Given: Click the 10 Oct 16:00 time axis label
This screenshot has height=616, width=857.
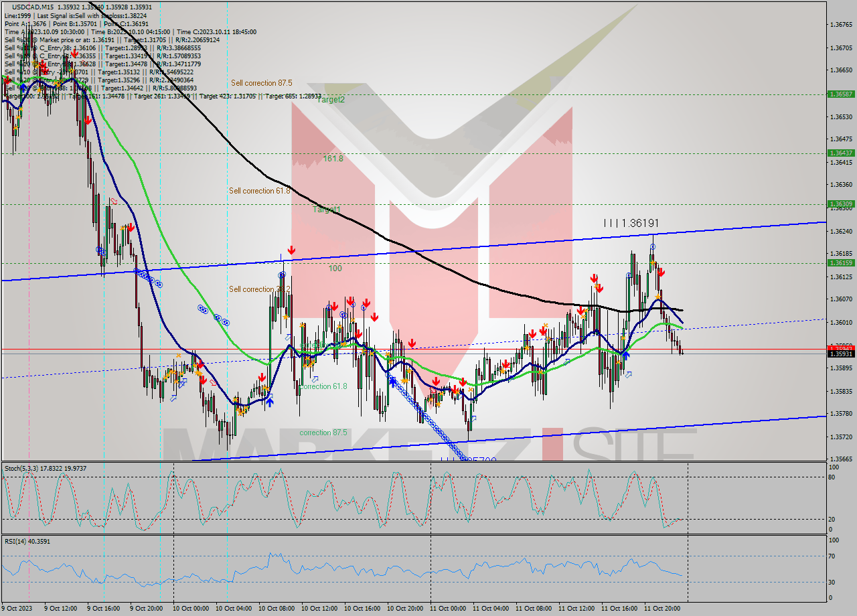Looking at the screenshot, I should pos(363,608).
